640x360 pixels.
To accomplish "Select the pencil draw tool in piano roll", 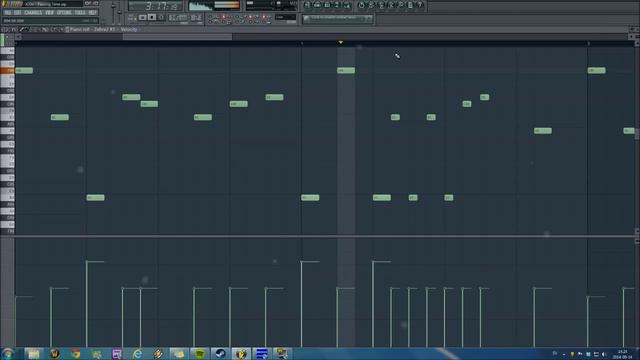I will tap(22, 29).
